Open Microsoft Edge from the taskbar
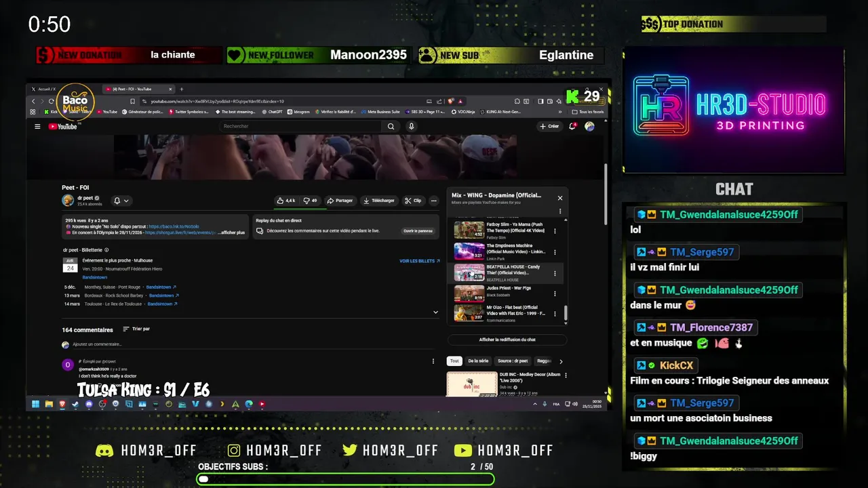The image size is (868, 488). click(249, 404)
